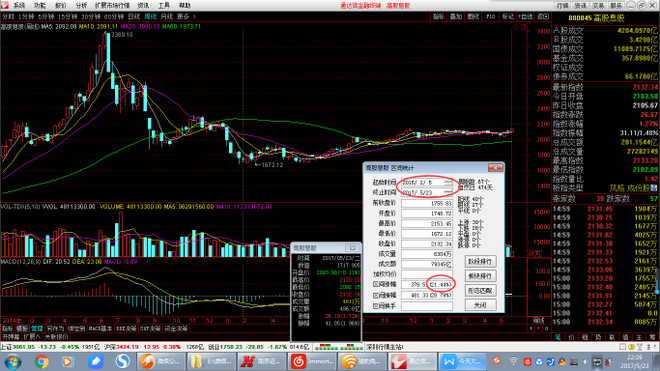Switch to 分时 intraday view
This screenshot has height=371, width=660.
[8, 16]
